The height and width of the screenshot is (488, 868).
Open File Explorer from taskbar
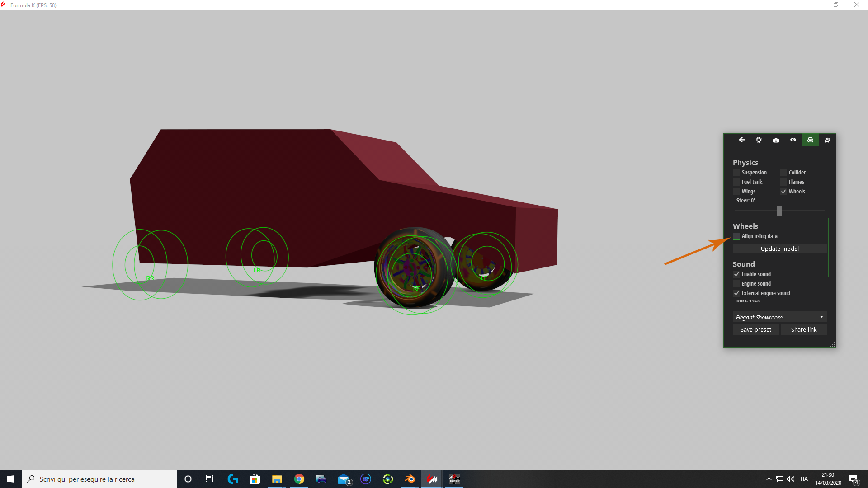click(277, 479)
